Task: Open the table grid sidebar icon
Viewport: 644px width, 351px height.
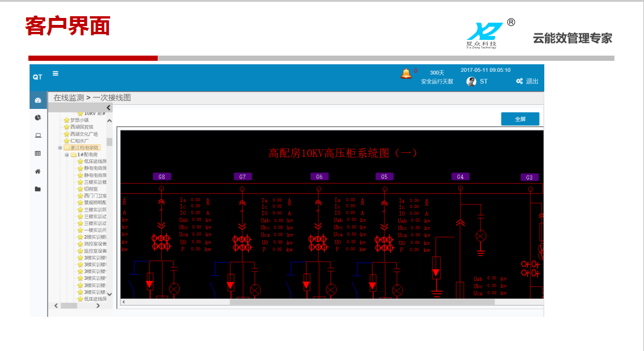Action: click(x=38, y=153)
